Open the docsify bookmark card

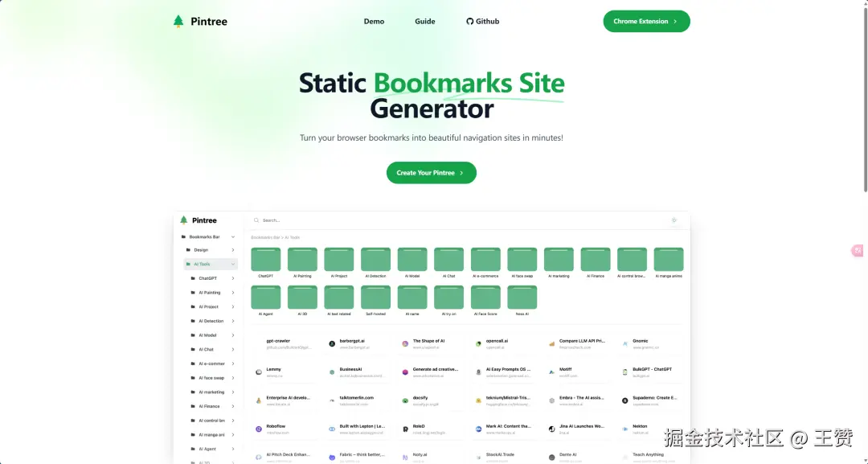[431, 400]
